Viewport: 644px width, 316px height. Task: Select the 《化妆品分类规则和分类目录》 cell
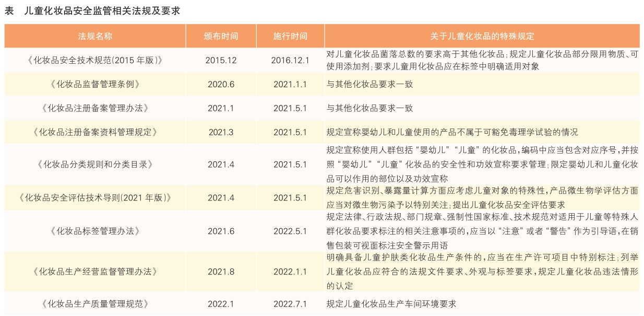(x=95, y=165)
